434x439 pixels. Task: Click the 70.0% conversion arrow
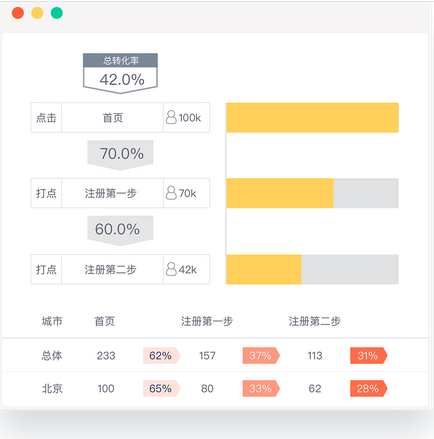point(120,155)
